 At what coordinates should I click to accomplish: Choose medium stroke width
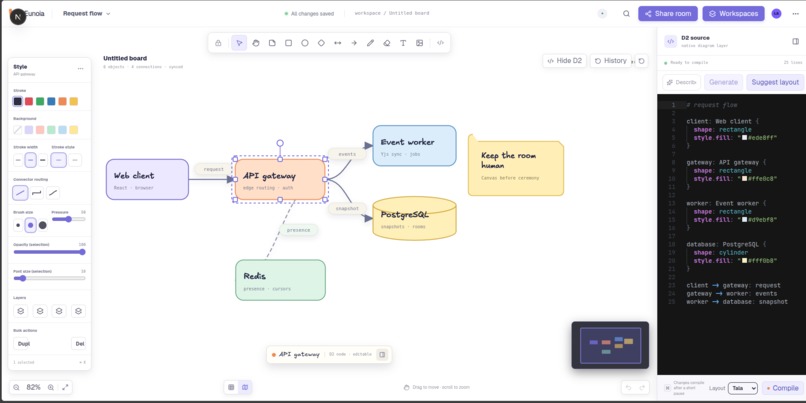coord(31,160)
